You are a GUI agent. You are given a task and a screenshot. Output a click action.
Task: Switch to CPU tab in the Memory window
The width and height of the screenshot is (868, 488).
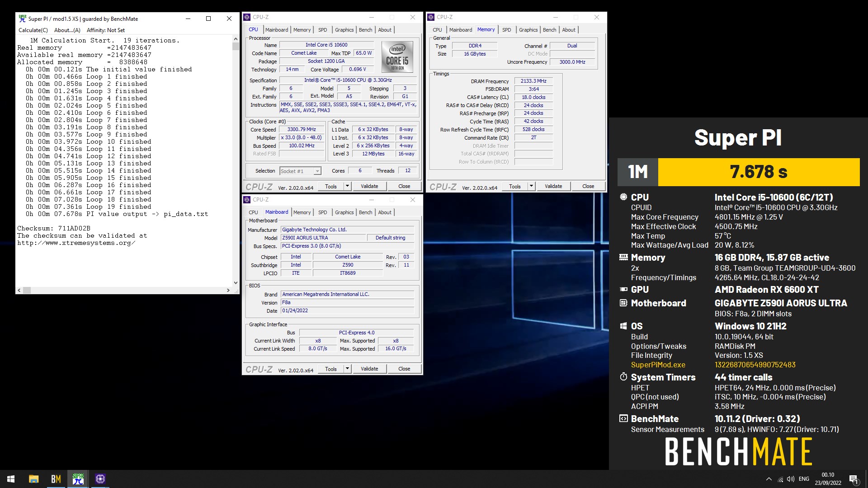pyautogui.click(x=437, y=30)
